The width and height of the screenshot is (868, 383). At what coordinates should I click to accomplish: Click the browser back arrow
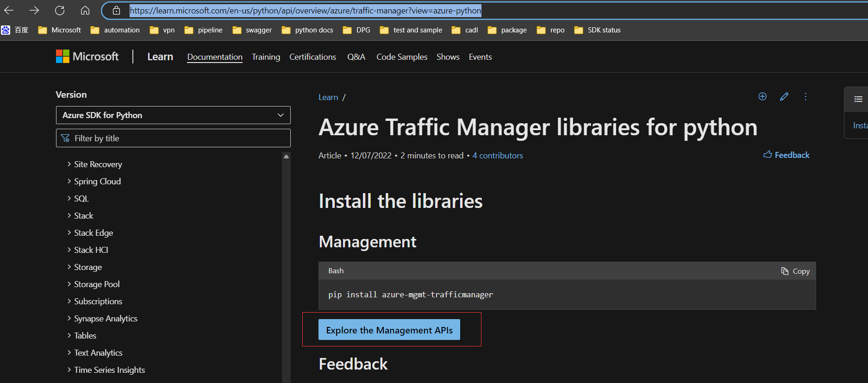(x=9, y=10)
